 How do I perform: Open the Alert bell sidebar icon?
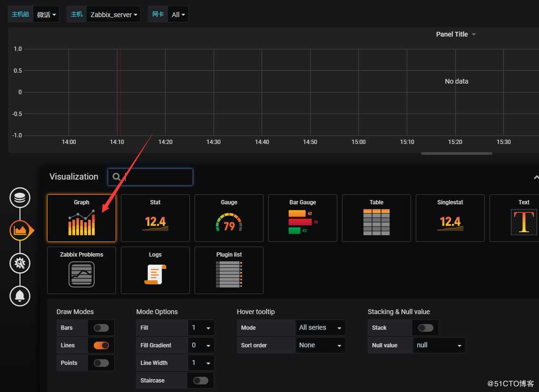(20, 296)
